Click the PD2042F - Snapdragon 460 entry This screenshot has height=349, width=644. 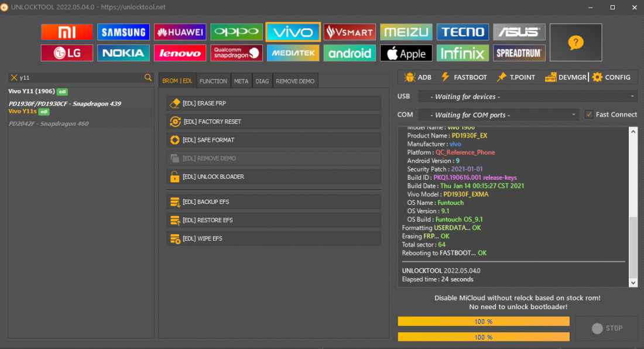coord(49,124)
